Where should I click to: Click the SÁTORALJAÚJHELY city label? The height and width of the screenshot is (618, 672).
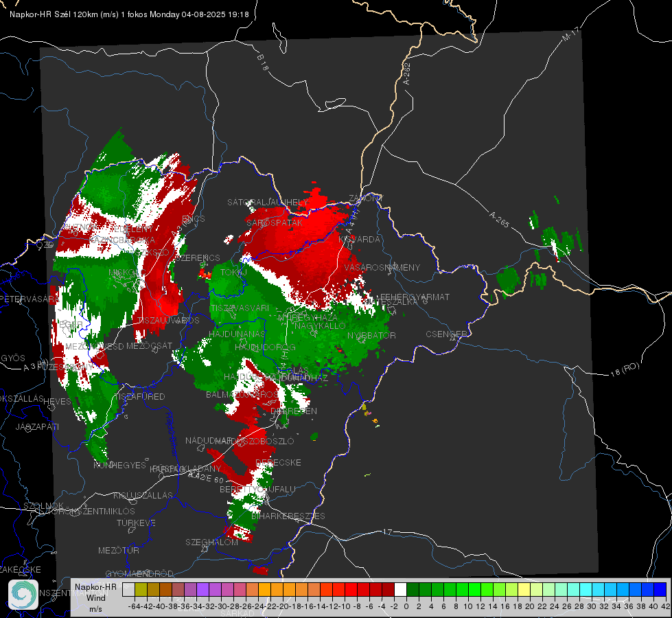tap(268, 202)
